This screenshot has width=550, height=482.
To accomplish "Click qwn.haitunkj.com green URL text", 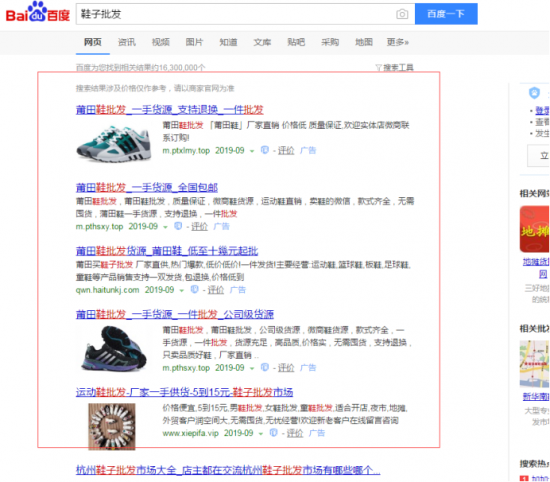I will pyautogui.click(x=107, y=290).
